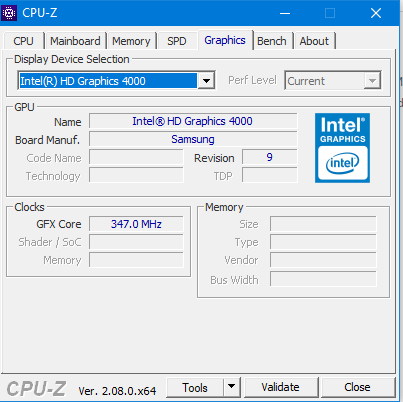Show the About tab
Image resolution: width=403 pixels, height=402 pixels.
click(314, 41)
